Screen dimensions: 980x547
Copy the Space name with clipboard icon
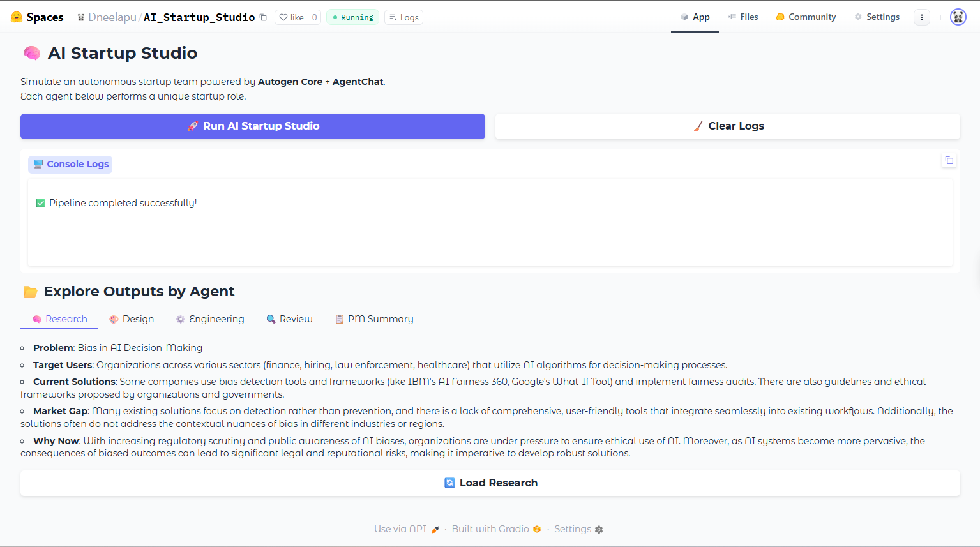(263, 17)
